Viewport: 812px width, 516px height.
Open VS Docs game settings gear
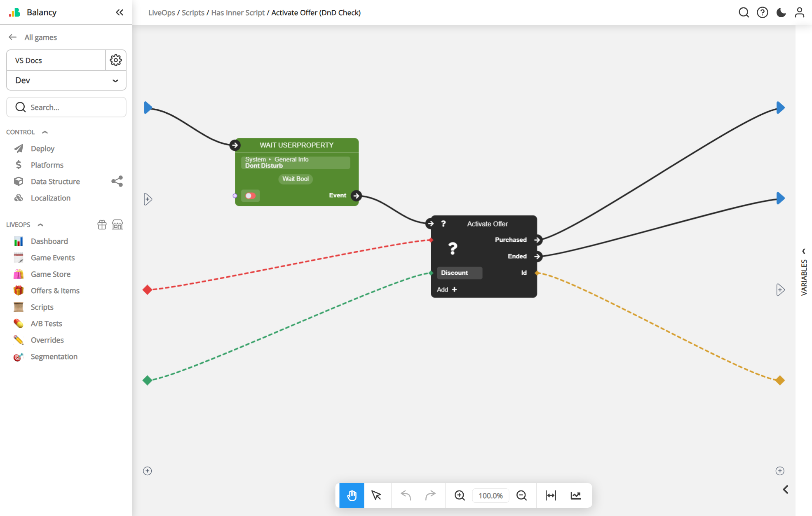(116, 60)
